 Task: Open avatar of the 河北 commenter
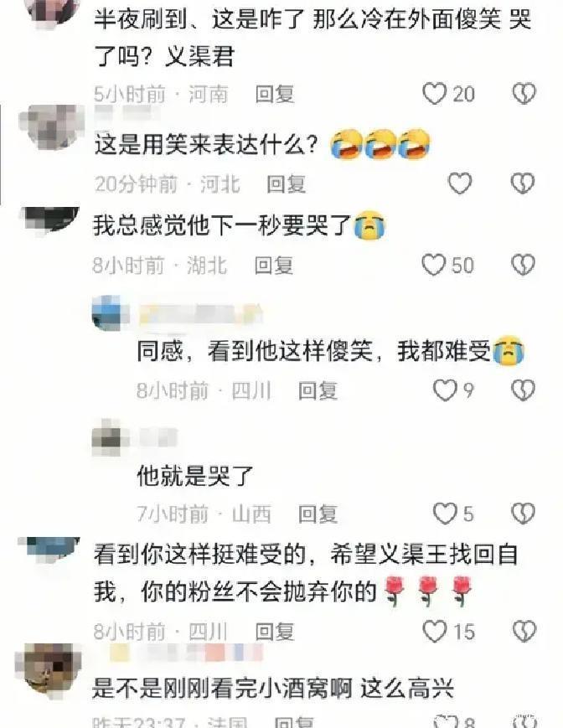[51, 126]
